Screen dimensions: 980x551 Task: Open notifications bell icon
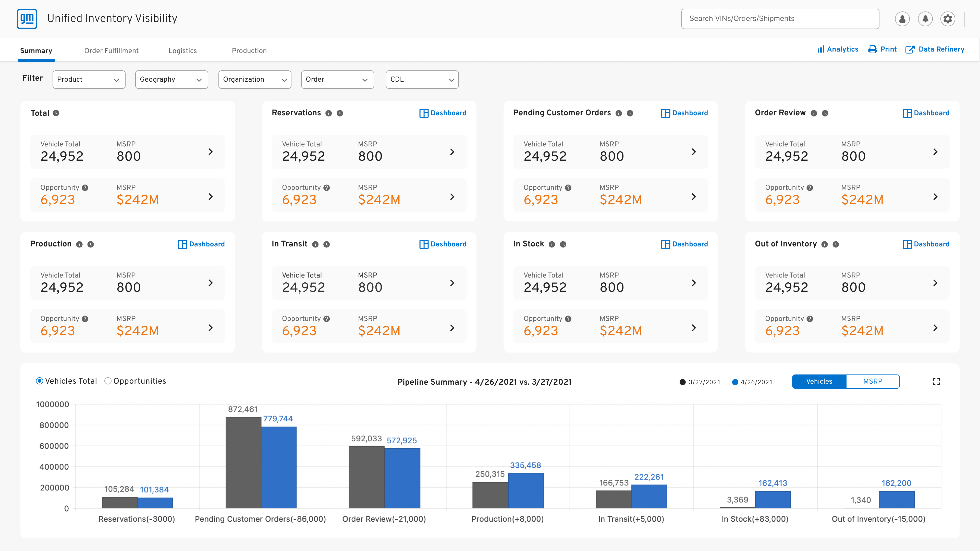click(x=925, y=19)
